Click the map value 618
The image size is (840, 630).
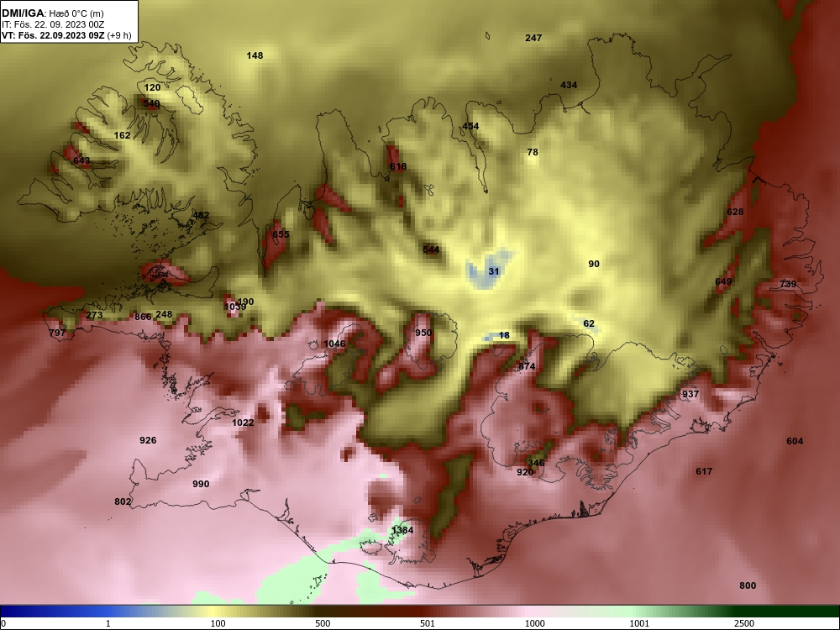[x=398, y=166]
